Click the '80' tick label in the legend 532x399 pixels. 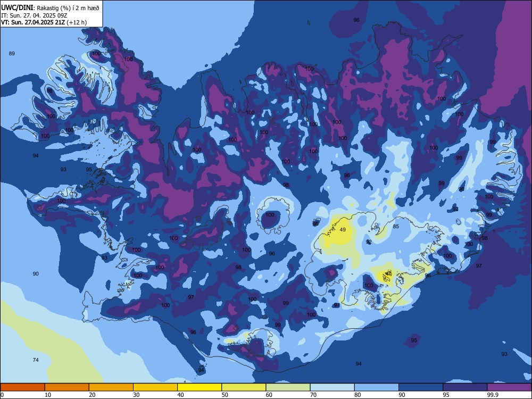[x=358, y=395]
